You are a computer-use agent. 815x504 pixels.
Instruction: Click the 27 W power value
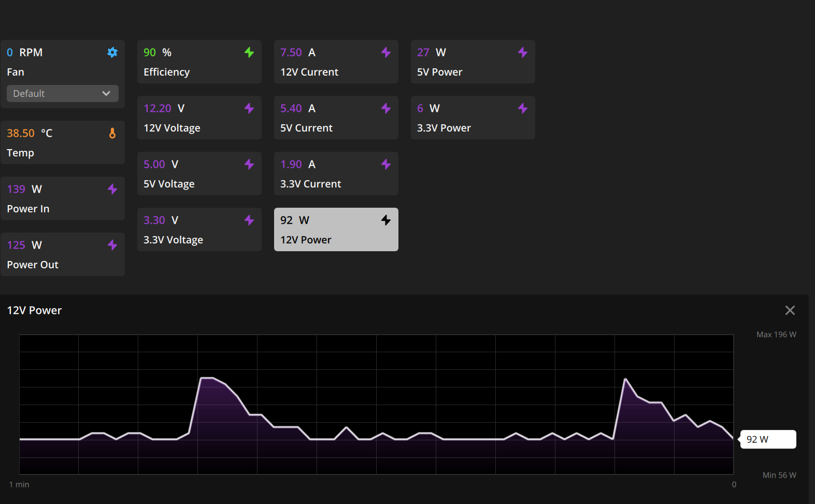pos(432,52)
